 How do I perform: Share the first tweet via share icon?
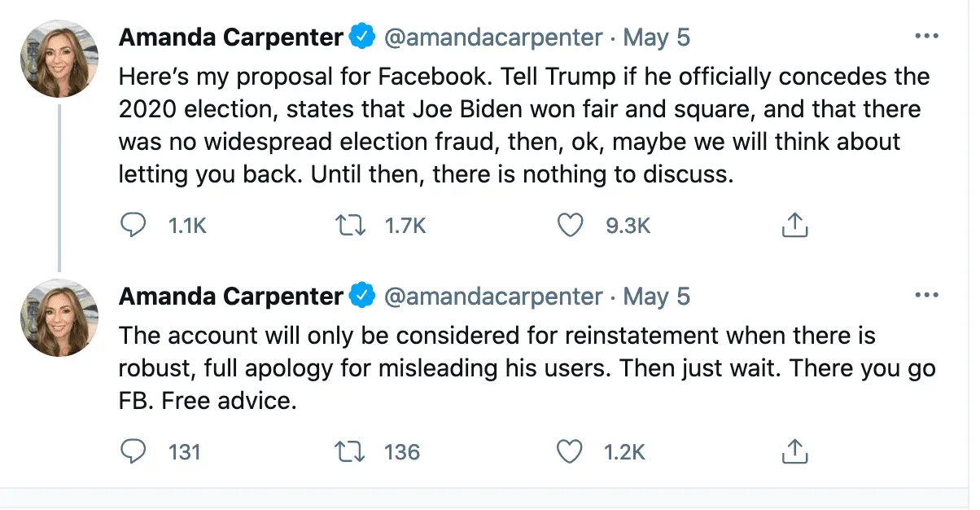tap(794, 225)
